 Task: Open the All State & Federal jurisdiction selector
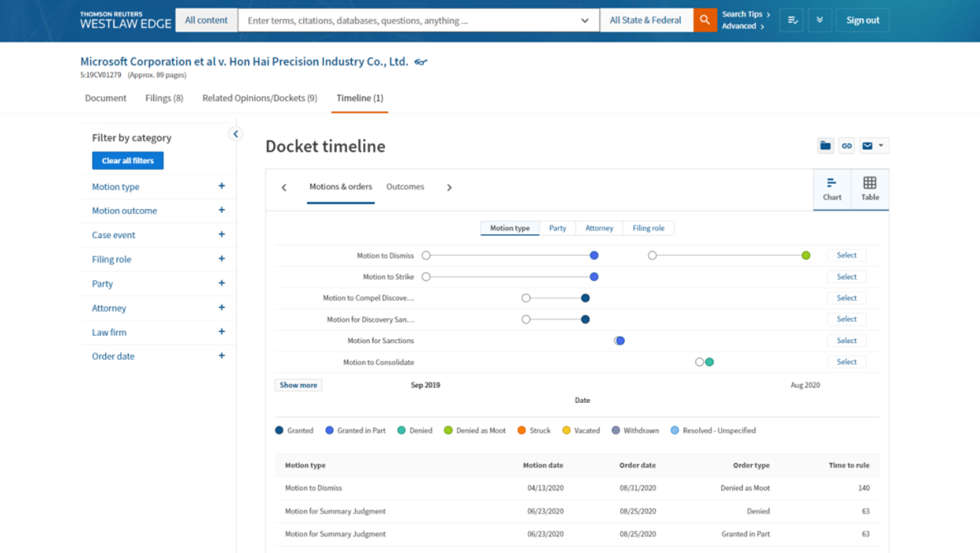tap(646, 19)
